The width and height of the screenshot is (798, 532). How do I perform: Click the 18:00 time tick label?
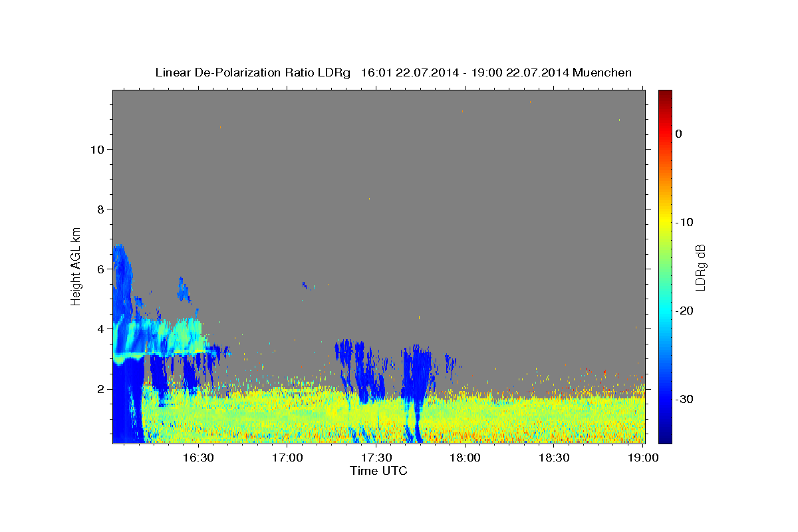click(465, 458)
